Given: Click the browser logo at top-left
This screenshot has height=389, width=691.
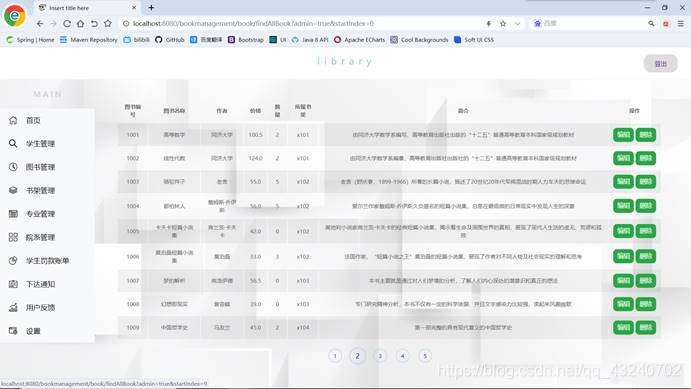Looking at the screenshot, I should click(x=15, y=15).
